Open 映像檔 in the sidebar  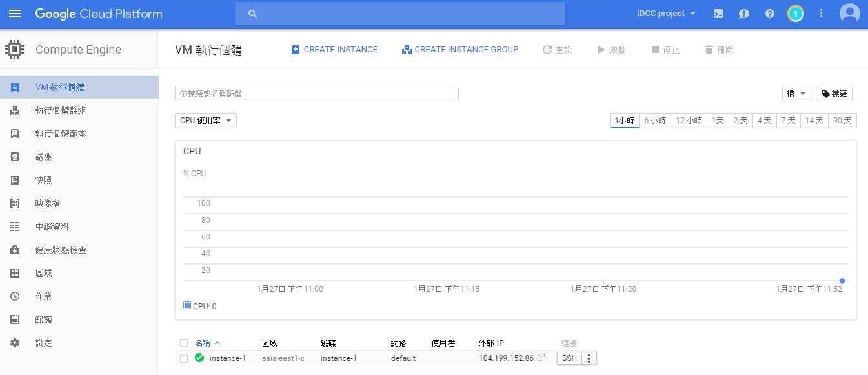click(79, 203)
